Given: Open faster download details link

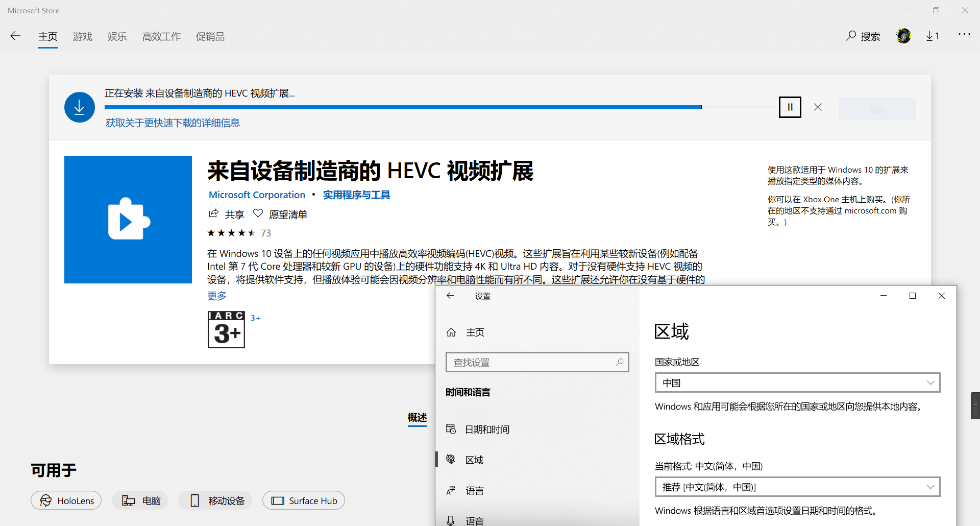Looking at the screenshot, I should coord(173,123).
